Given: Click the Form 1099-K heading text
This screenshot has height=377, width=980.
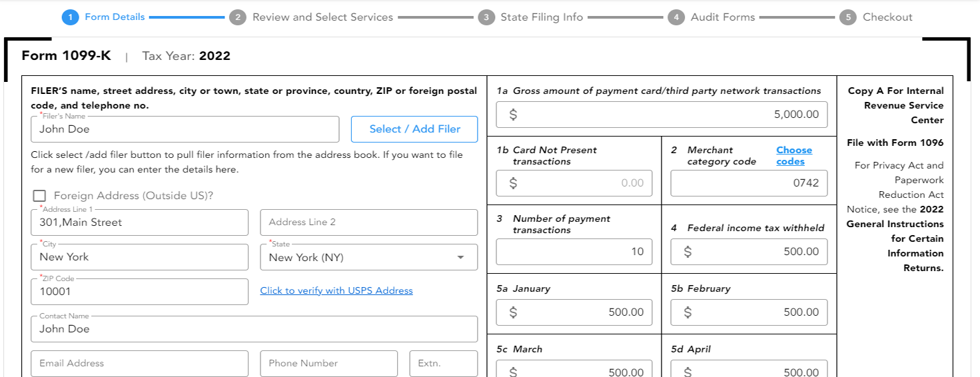Looking at the screenshot, I should (x=66, y=56).
